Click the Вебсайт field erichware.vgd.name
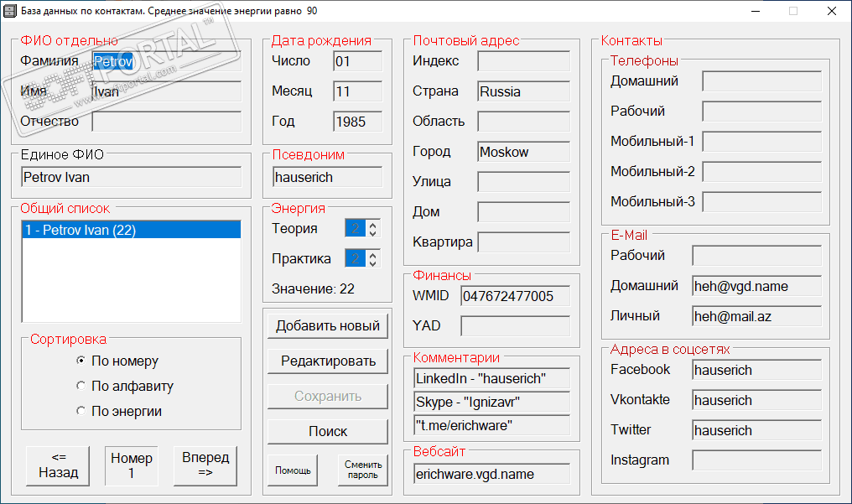Image resolution: width=852 pixels, height=504 pixels. pos(491,474)
